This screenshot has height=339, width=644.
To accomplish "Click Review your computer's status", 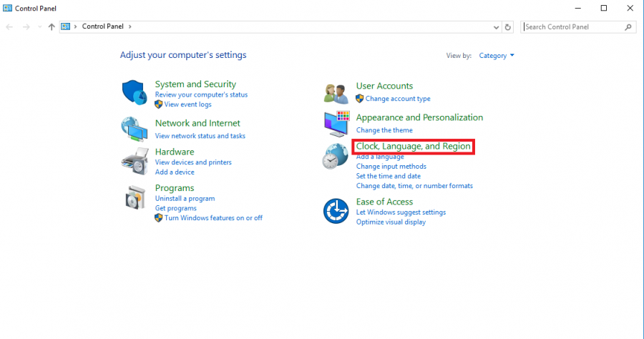I will click(x=201, y=95).
